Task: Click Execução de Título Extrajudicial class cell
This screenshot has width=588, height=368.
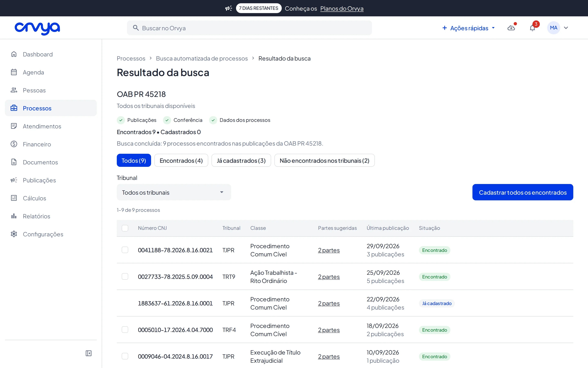Action: pyautogui.click(x=275, y=356)
